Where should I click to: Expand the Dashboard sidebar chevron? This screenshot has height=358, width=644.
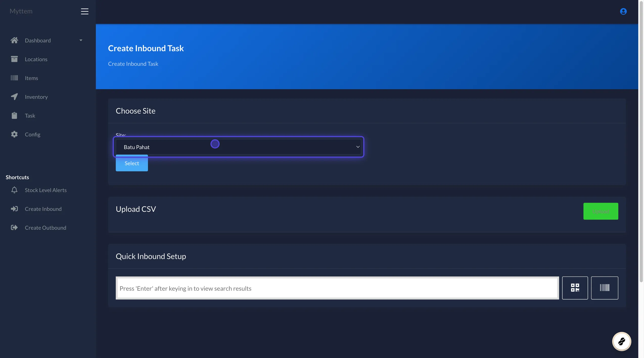pos(81,40)
